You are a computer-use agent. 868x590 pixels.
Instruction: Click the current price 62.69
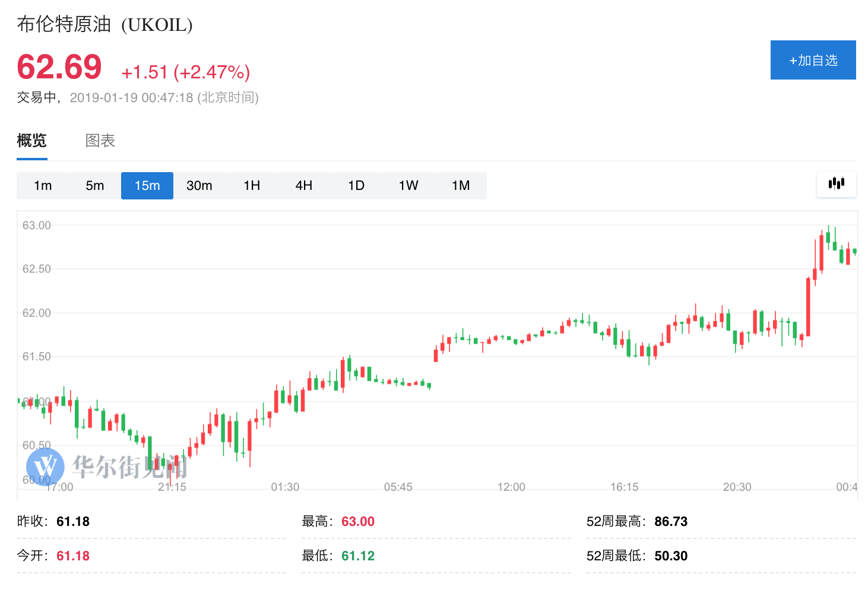click(59, 66)
